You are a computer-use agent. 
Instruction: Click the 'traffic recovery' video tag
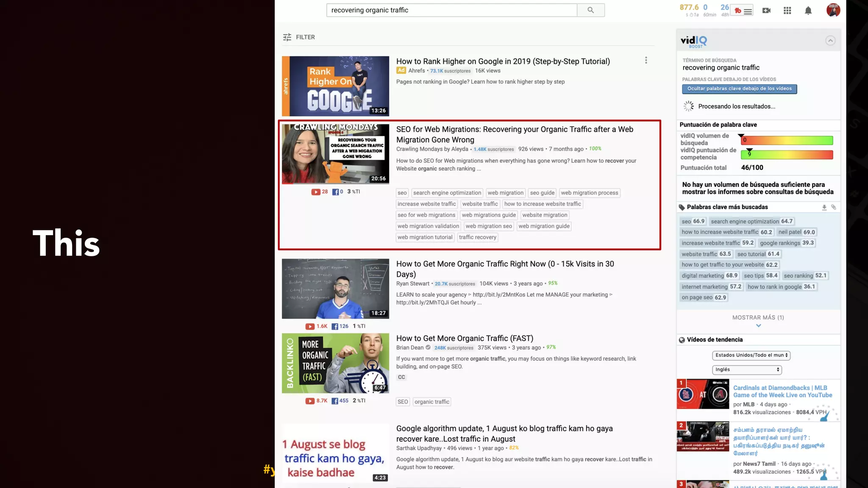pos(477,238)
